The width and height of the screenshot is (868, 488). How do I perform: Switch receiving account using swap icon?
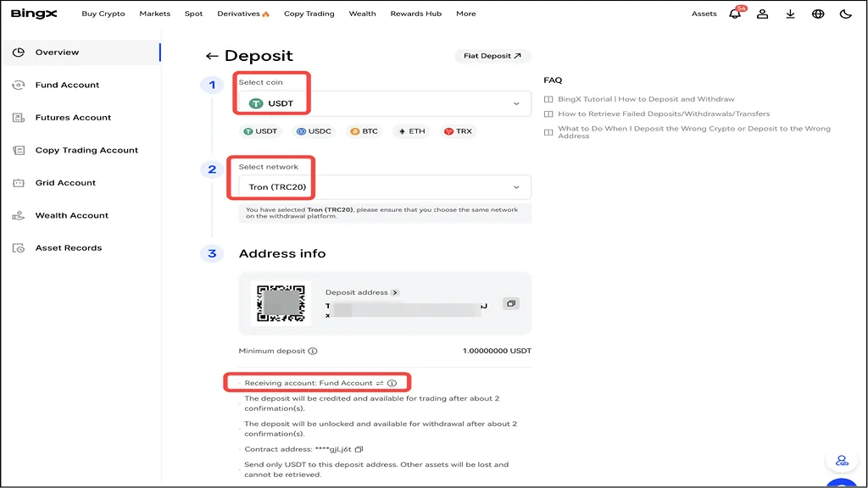point(380,383)
